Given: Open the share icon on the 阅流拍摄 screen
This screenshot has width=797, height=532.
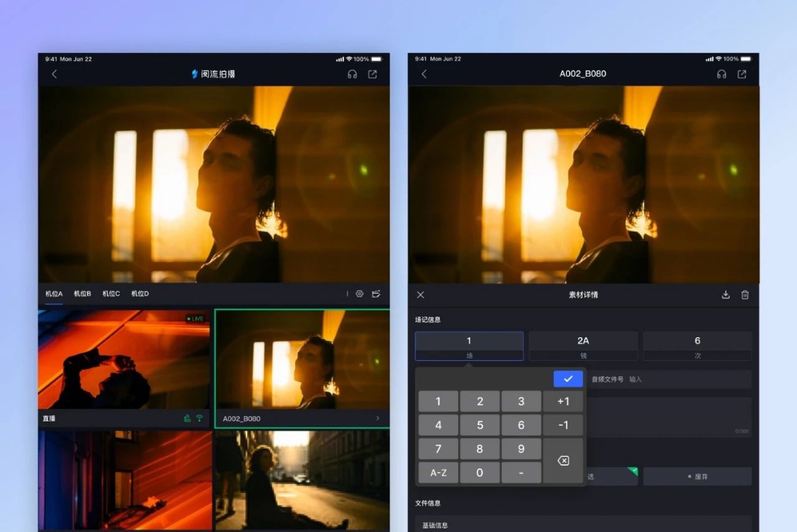Looking at the screenshot, I should (x=373, y=75).
